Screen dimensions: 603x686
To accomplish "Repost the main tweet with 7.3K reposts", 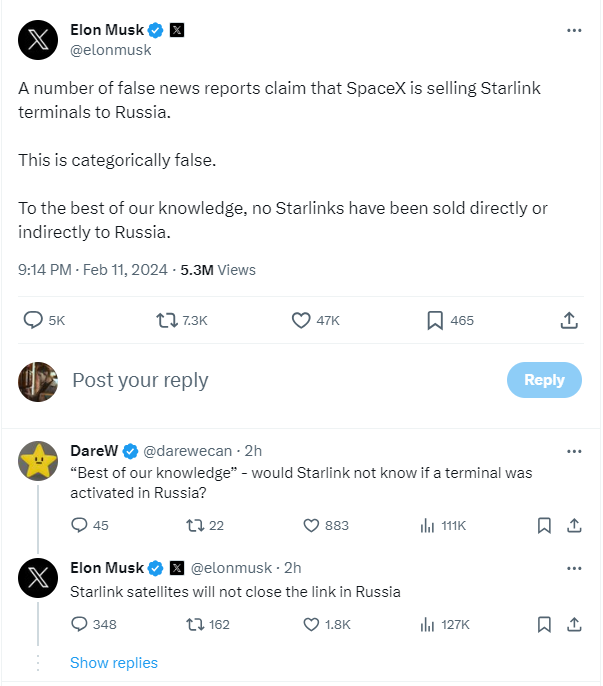I will pyautogui.click(x=168, y=320).
